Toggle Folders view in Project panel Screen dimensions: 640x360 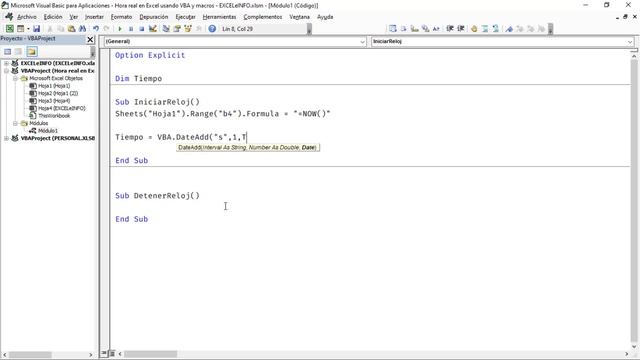pyautogui.click(x=32, y=51)
